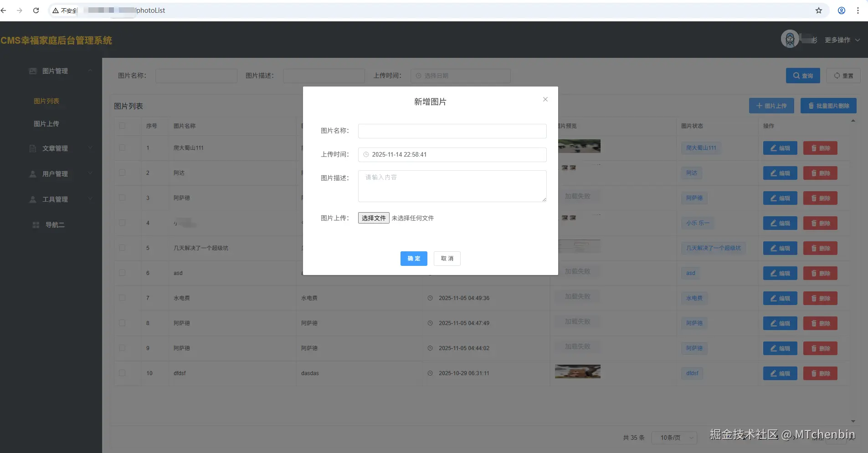Delete the 几天解决了一个超级坑 row

(820, 248)
